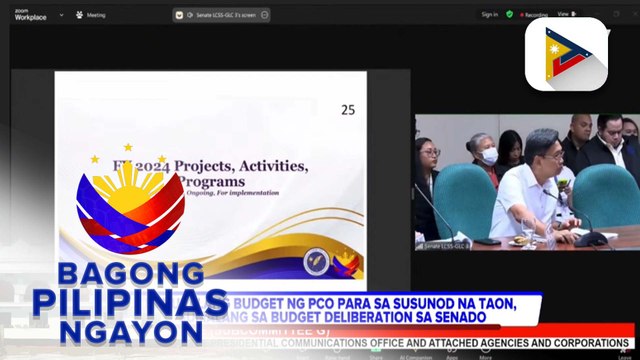
Task: Open the More options in toolbar
Action: (485, 353)
